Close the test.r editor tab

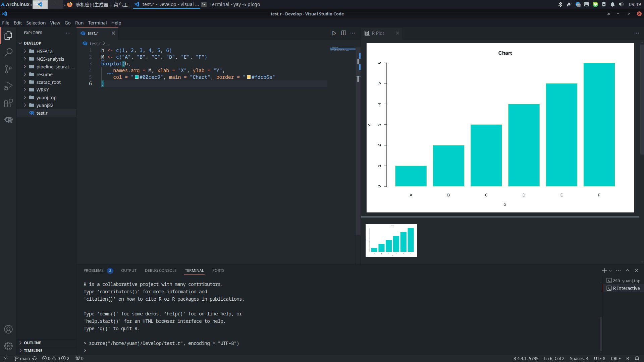coord(113,33)
